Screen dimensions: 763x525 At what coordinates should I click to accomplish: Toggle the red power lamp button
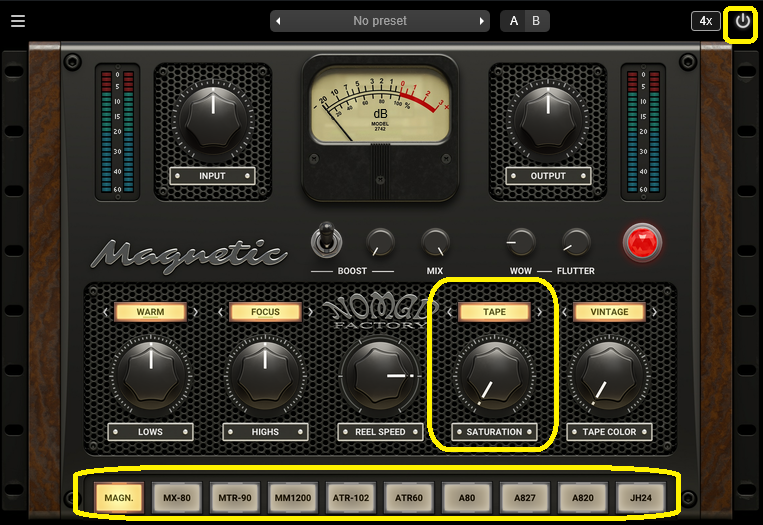(x=642, y=242)
